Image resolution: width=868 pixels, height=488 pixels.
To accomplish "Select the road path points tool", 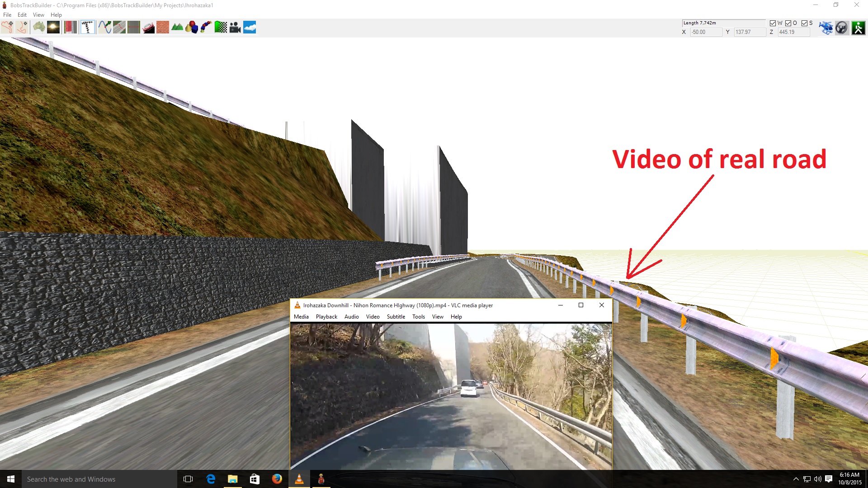I will point(119,27).
